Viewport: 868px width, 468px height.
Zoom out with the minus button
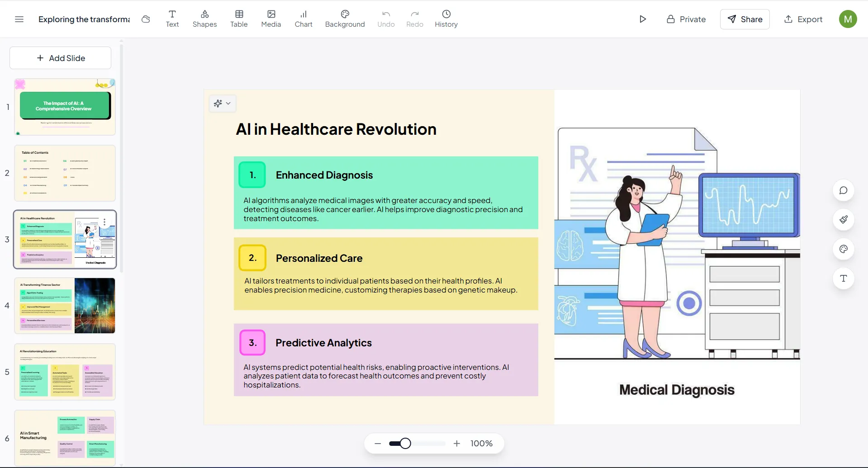pyautogui.click(x=378, y=444)
